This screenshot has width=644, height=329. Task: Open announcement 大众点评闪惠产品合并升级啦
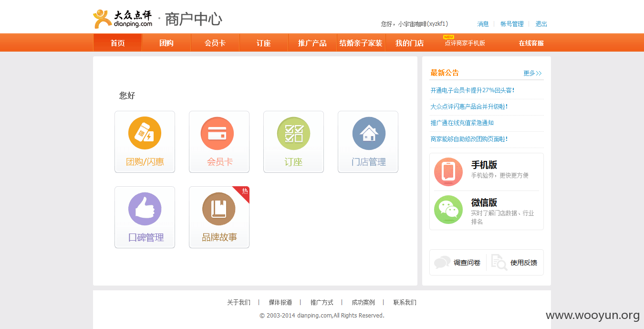[469, 106]
